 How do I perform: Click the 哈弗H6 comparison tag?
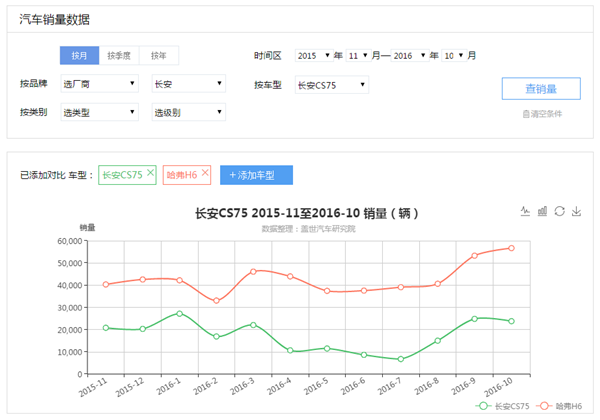click(187, 175)
